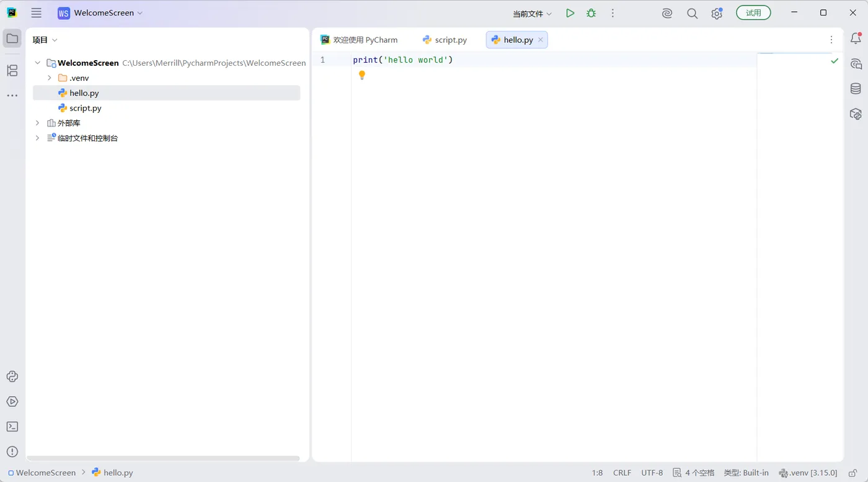Switch to the 欢迎使用 PyCharm tab
Screen dimensions: 868x482
(x=359, y=40)
